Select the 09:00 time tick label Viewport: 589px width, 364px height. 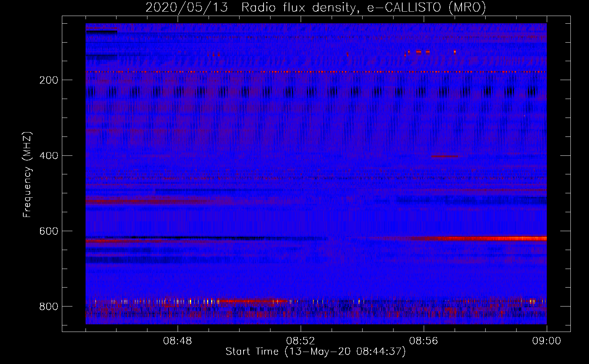point(547,341)
